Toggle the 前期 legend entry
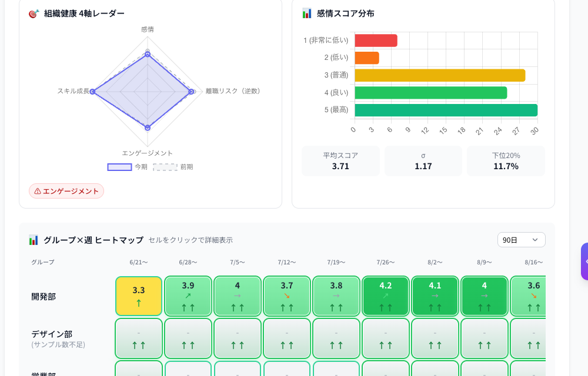This screenshot has width=588, height=376. click(173, 167)
